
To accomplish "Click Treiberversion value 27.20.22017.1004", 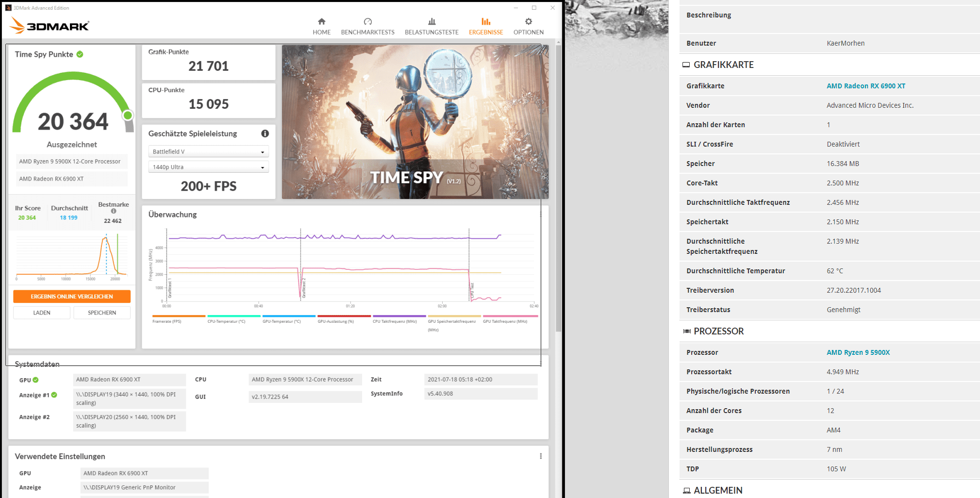I will point(854,290).
